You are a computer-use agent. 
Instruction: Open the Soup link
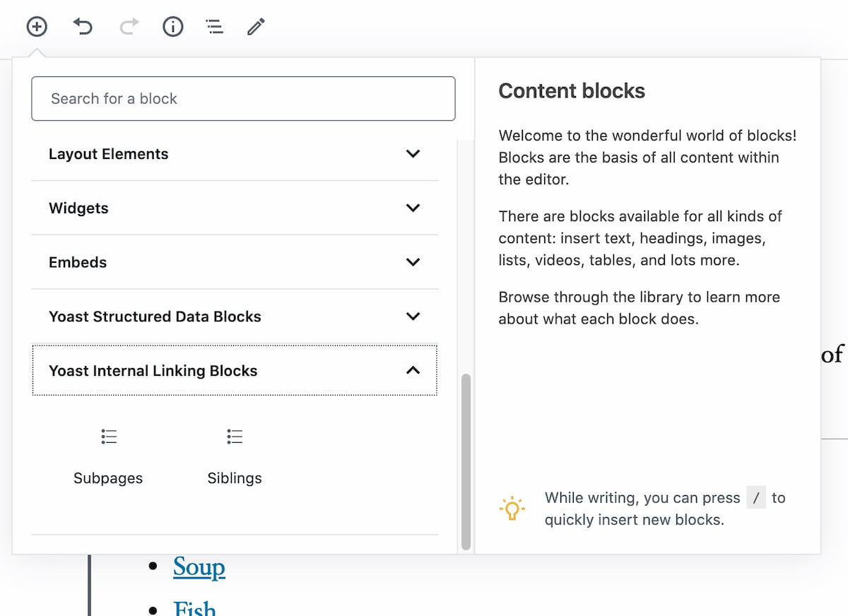199,567
